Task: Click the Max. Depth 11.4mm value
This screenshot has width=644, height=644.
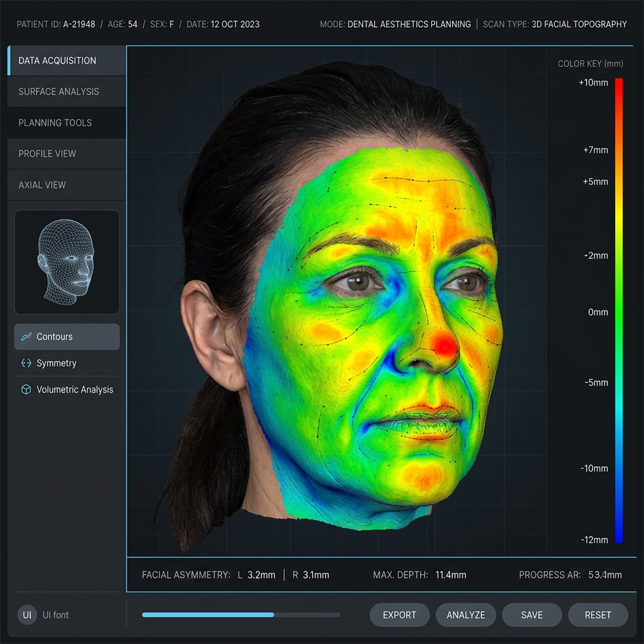Action: (x=451, y=575)
